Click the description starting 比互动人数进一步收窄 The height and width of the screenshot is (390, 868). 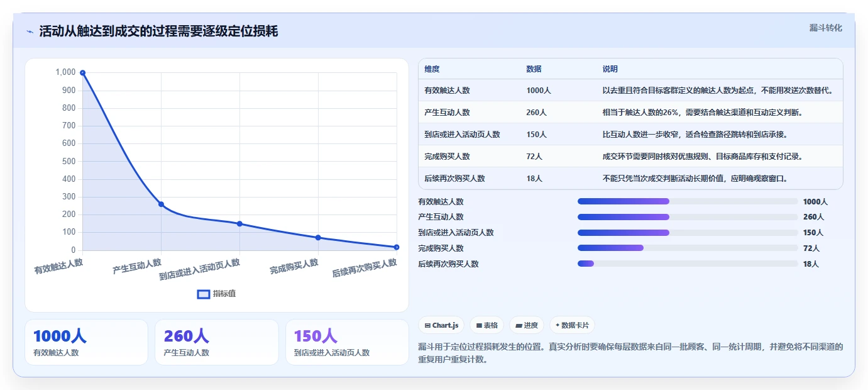click(695, 135)
